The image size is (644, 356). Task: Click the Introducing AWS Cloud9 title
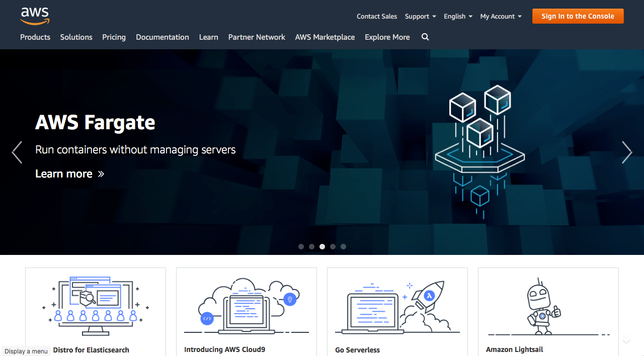click(x=224, y=349)
